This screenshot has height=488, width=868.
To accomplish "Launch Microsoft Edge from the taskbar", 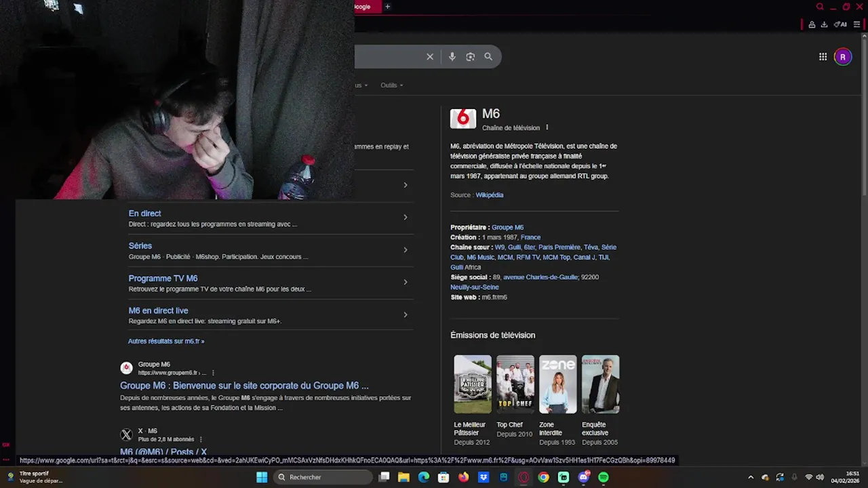I will tap(423, 477).
